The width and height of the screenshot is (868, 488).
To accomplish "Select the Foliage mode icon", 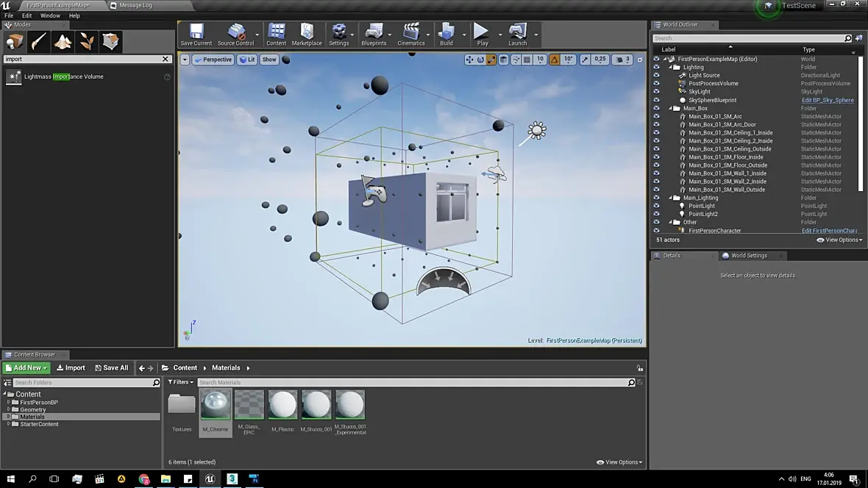I will pos(87,42).
